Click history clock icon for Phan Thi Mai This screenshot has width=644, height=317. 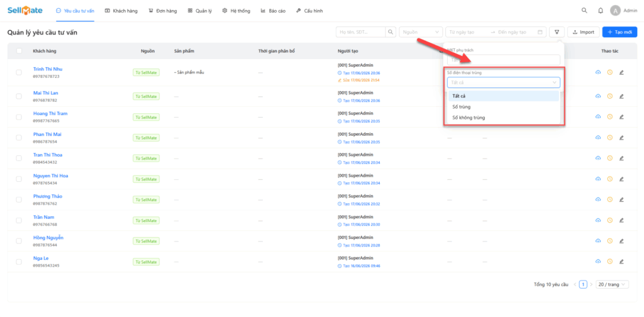point(610,138)
